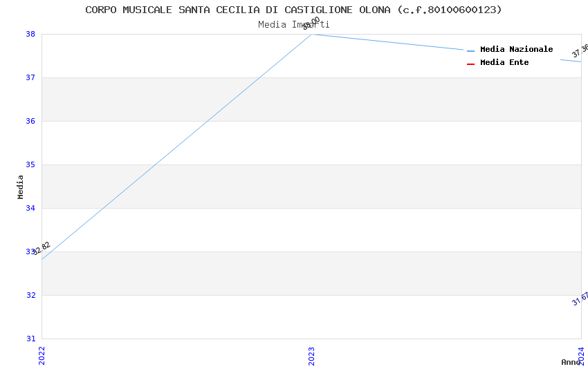This screenshot has width=588, height=380.
Task: Click the y-axis value 38
Action: click(30, 34)
